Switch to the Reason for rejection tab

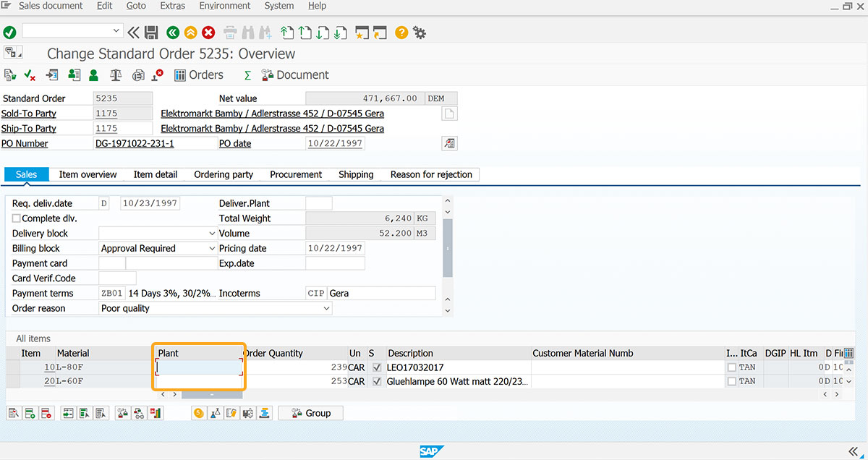point(431,174)
